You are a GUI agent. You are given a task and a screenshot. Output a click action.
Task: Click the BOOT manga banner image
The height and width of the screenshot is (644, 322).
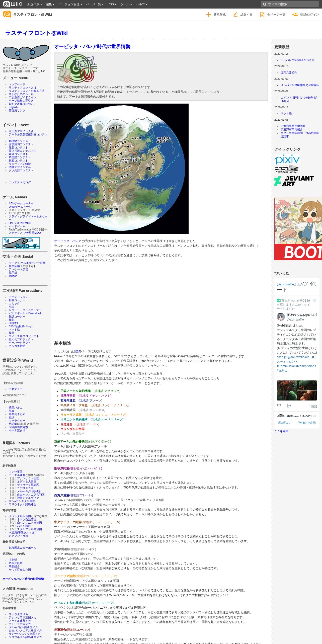[298, 229]
